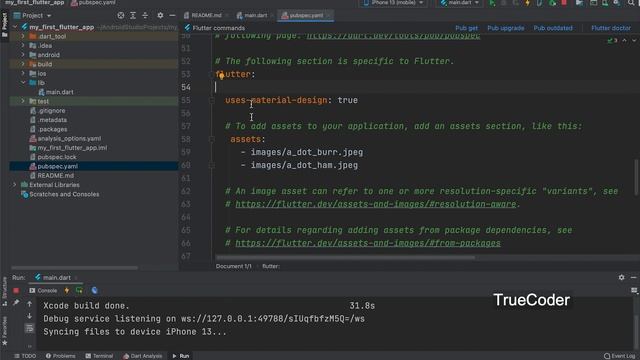Open main.dart run configuration dropdown
Screen dimensions: 640x360
coord(459,3)
